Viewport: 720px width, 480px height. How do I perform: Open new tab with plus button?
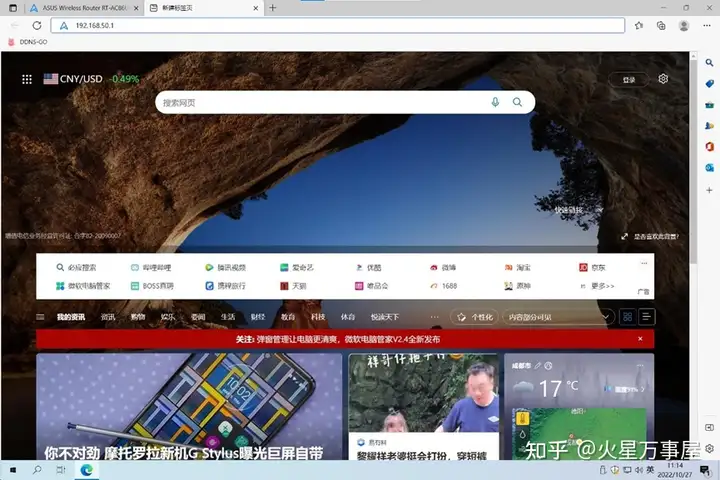(x=273, y=8)
